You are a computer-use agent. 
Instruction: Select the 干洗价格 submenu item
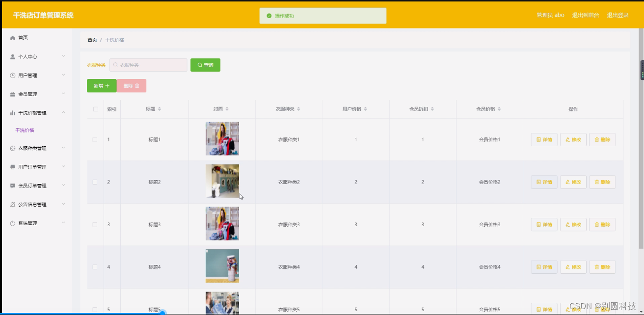25,130
